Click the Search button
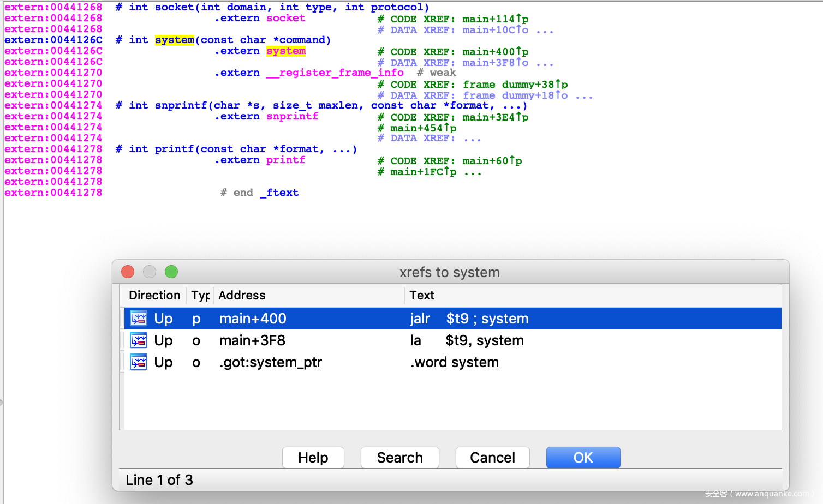This screenshot has width=823, height=504. [399, 458]
